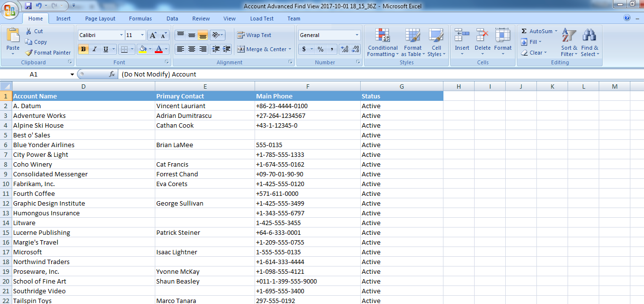Open the Load Test tab
This screenshot has height=304, width=644.
[262, 19]
